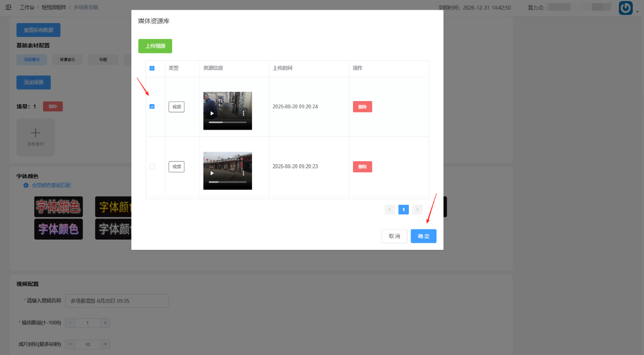This screenshot has height=355, width=644.
Task: Click the green 上传视频 upload button
Action: (155, 46)
